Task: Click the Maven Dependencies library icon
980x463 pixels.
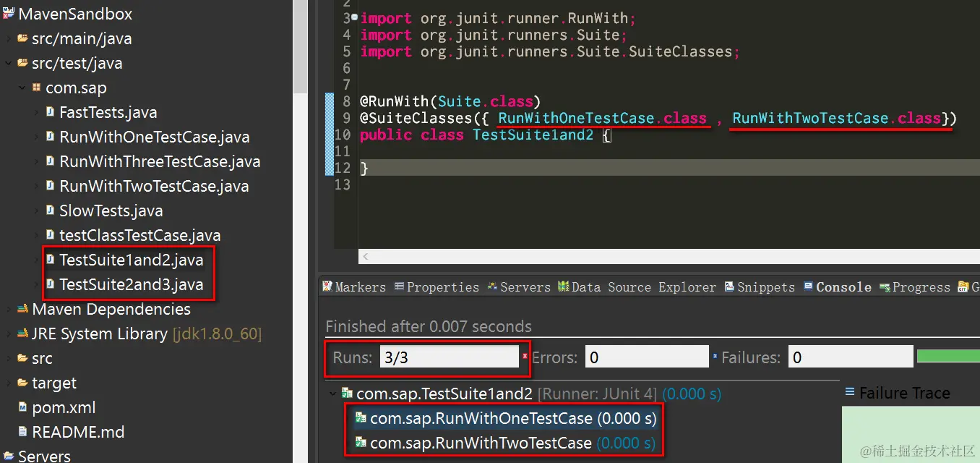Action: coord(22,309)
